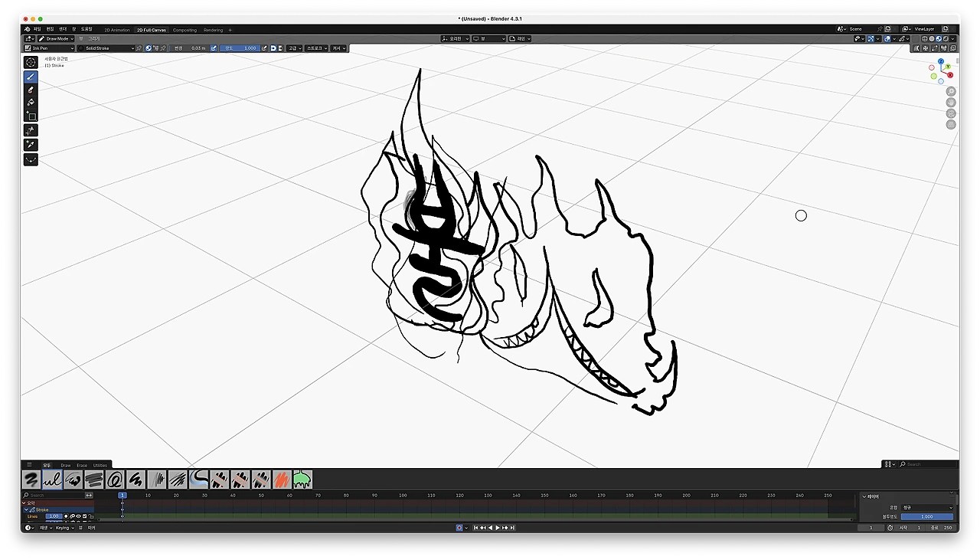Toggle the camera view gizmo
The width and height of the screenshot is (980, 560).
click(951, 113)
